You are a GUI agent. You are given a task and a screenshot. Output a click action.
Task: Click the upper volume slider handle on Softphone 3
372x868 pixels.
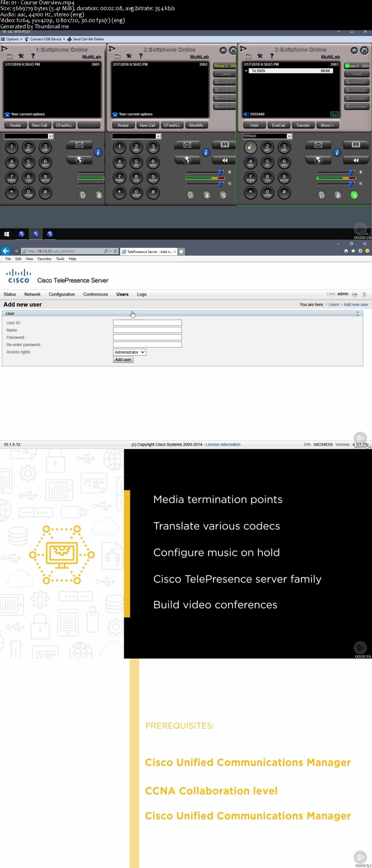pyautogui.click(x=351, y=172)
